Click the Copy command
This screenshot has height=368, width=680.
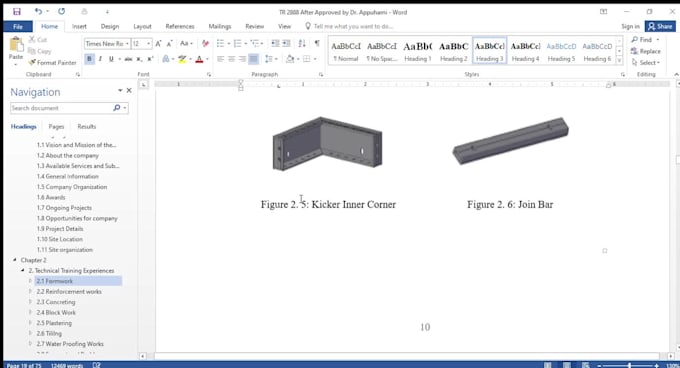(40, 51)
